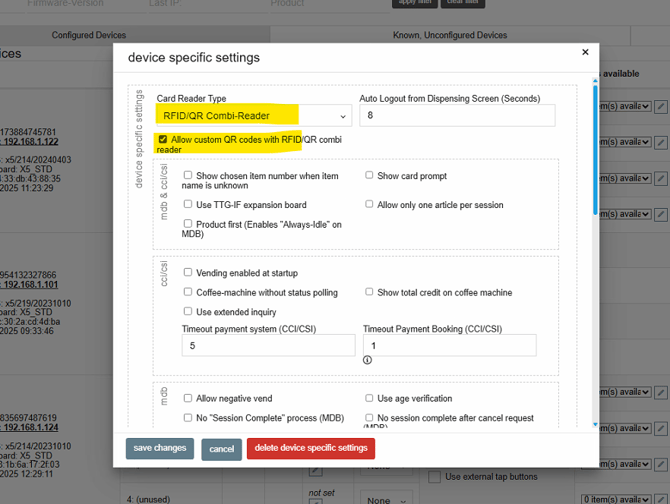Enable Show card prompt checkbox
Image resolution: width=670 pixels, height=504 pixels.
coord(369,176)
